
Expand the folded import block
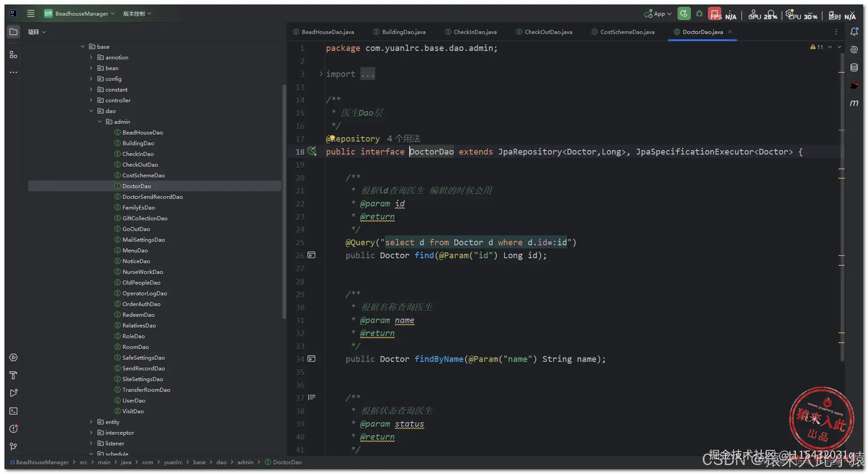point(321,74)
